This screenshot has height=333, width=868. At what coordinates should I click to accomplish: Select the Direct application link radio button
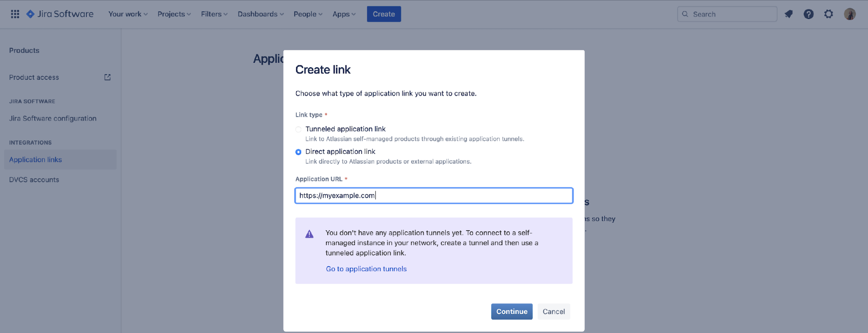point(298,152)
